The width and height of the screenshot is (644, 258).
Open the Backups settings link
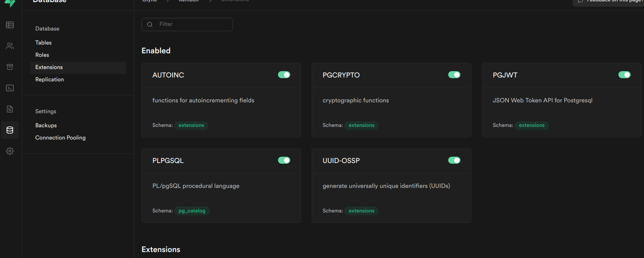coord(46,125)
